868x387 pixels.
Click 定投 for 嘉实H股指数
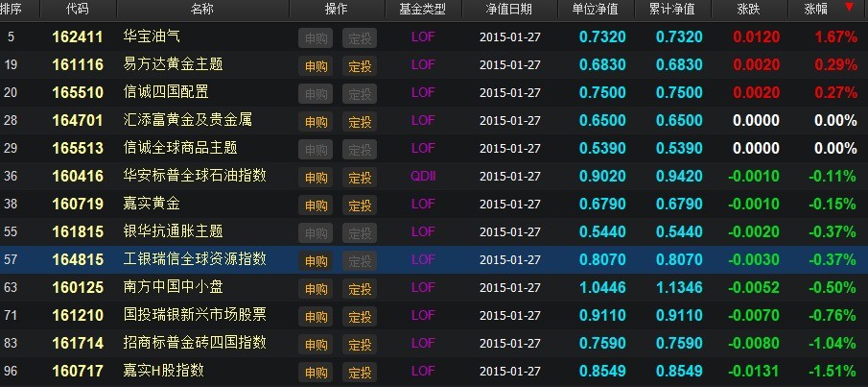(360, 372)
